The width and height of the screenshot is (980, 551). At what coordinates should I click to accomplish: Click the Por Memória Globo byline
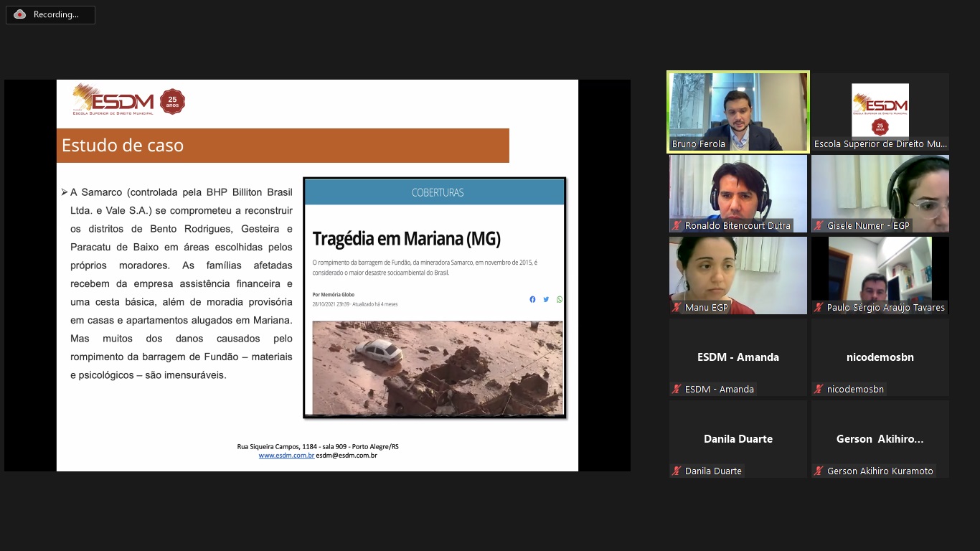pos(334,295)
